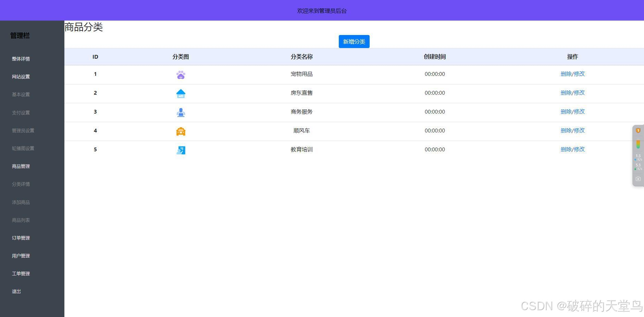Open 订单管理 in the sidebar
Viewport: 644px width, 317px height.
pos(21,238)
